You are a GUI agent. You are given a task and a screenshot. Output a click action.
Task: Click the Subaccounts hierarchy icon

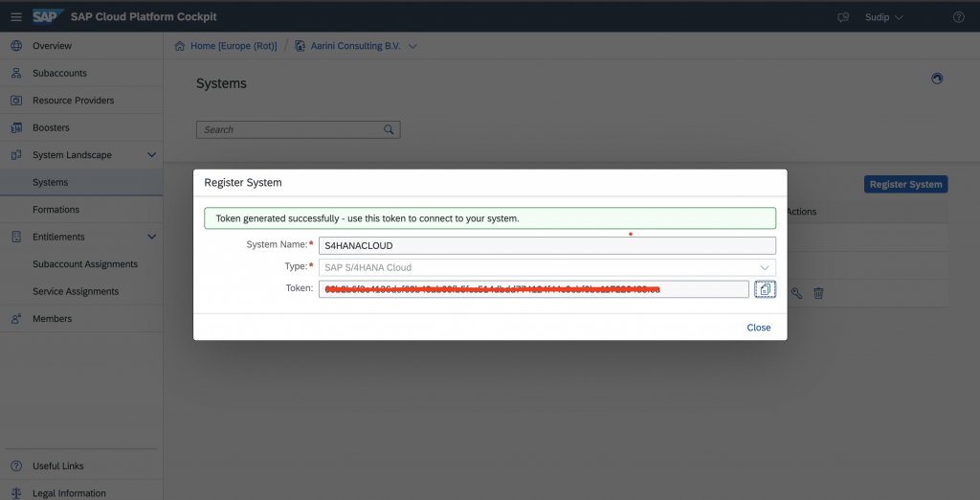pyautogui.click(x=16, y=73)
